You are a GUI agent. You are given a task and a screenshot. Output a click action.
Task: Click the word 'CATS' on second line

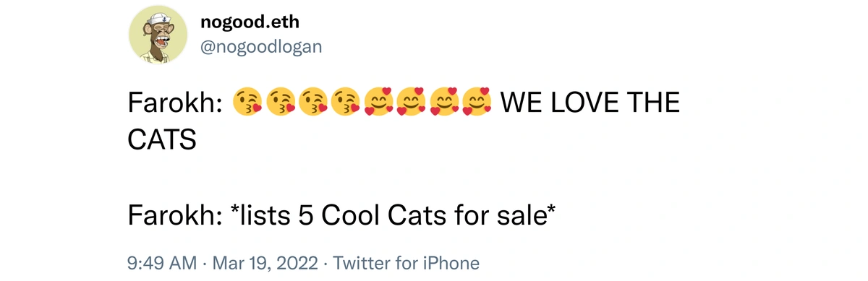[162, 140]
